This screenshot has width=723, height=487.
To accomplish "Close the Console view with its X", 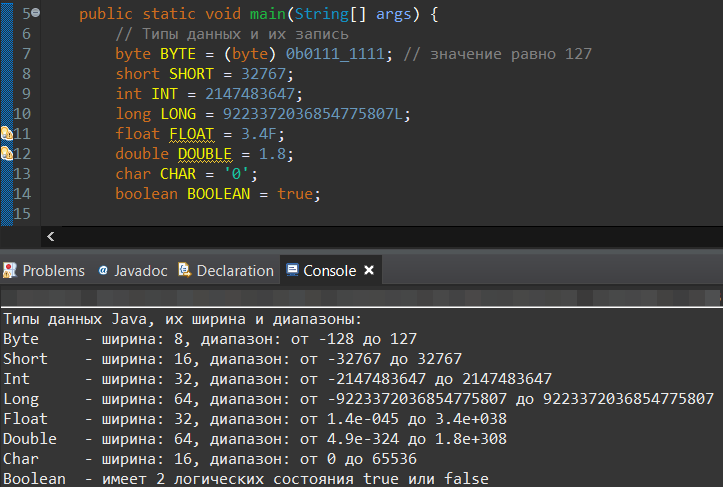I will click(369, 270).
